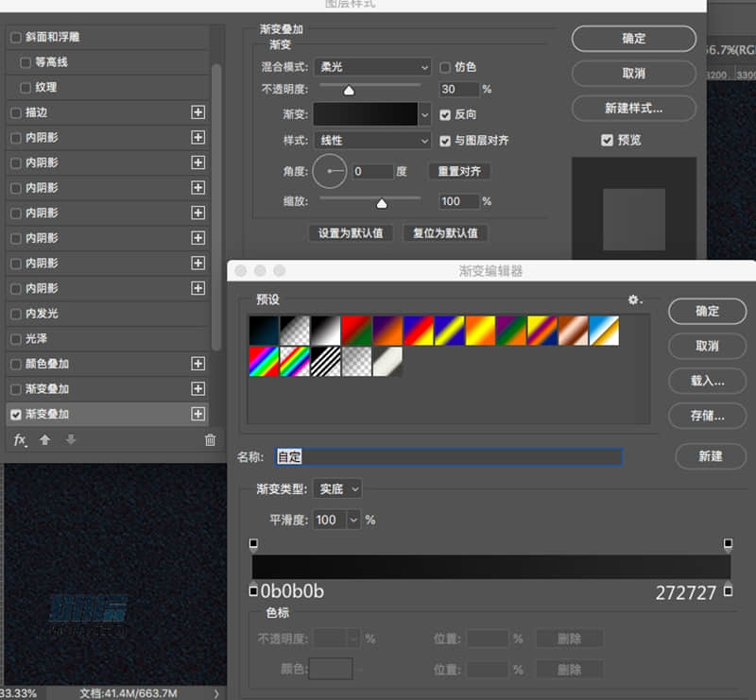This screenshot has height=700, width=756.
Task: Toggle the 预览 preview checkbox
Action: tap(607, 141)
